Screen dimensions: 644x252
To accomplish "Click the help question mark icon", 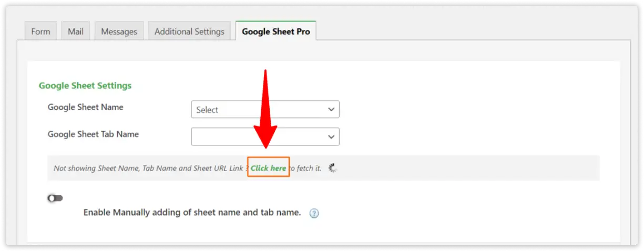I will [x=314, y=213].
